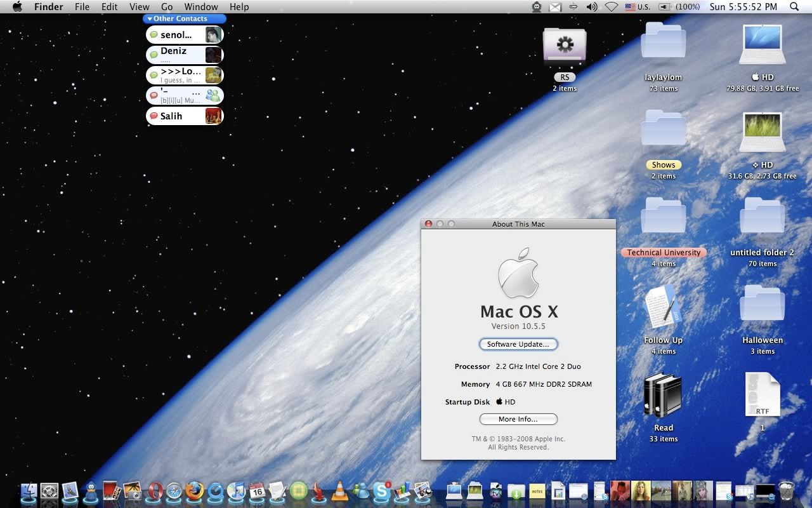The image size is (812, 508).
Task: Select untitled folder 2 on desktop
Action: (x=763, y=217)
